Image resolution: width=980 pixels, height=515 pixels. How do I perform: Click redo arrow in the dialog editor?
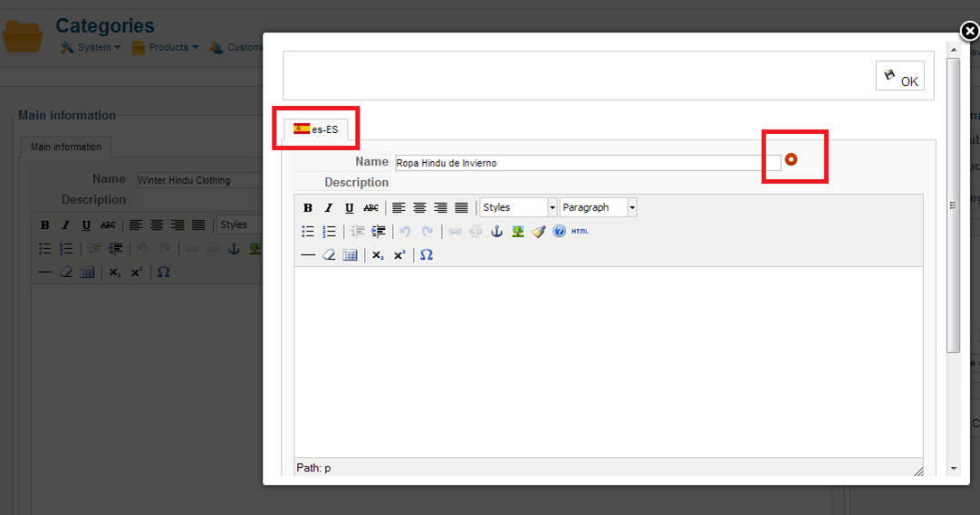pos(427,232)
